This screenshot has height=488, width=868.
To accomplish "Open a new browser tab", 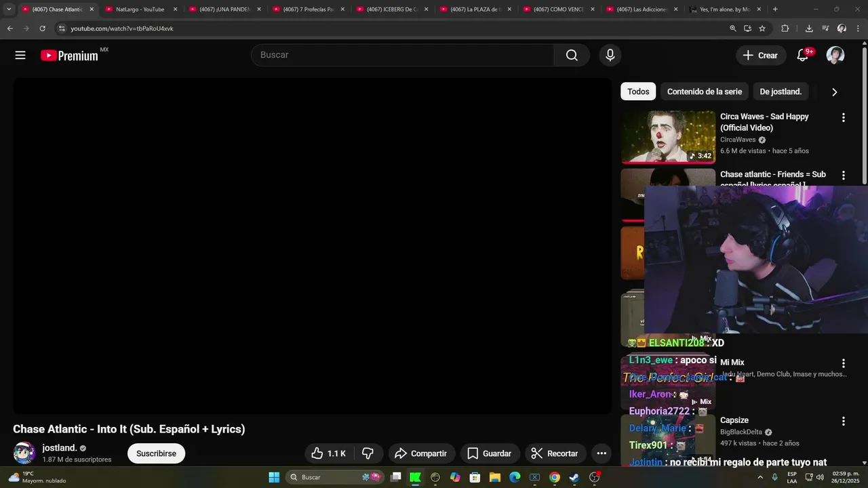I will point(775,9).
